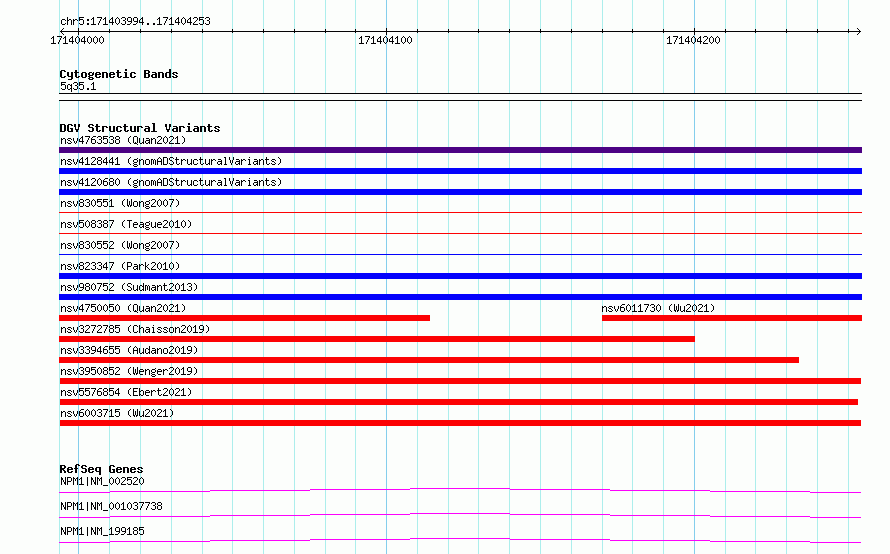The height and width of the screenshot is (554, 890).
Task: Open the DGV Structural Variants track title
Action: [x=140, y=128]
